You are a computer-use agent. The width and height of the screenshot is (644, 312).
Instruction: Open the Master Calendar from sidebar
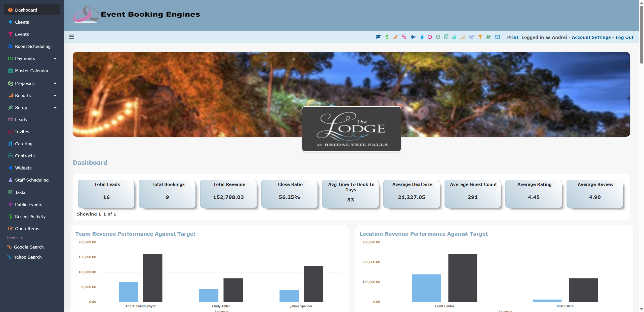click(x=32, y=71)
